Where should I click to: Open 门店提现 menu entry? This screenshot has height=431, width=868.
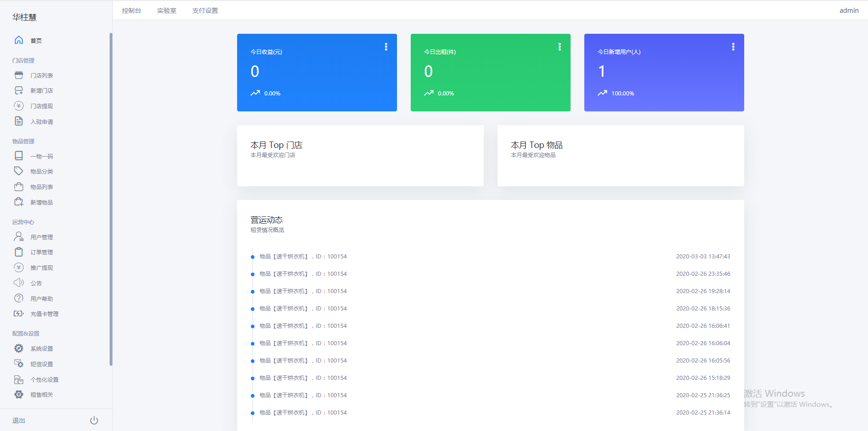click(x=42, y=106)
